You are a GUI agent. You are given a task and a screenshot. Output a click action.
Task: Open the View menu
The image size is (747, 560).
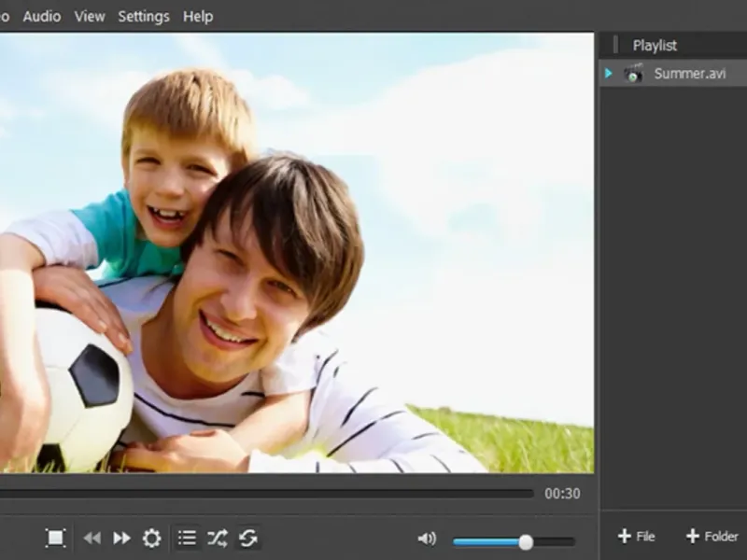tap(90, 16)
